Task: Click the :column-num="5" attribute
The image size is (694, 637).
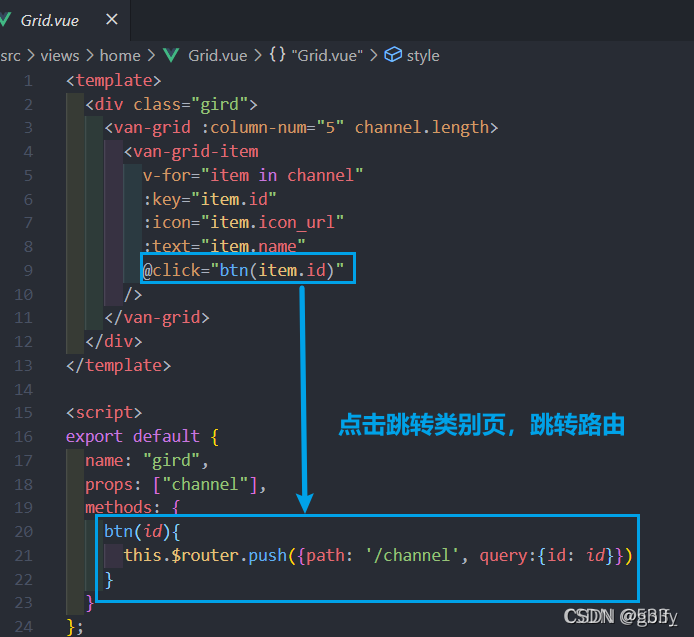Action: (273, 127)
